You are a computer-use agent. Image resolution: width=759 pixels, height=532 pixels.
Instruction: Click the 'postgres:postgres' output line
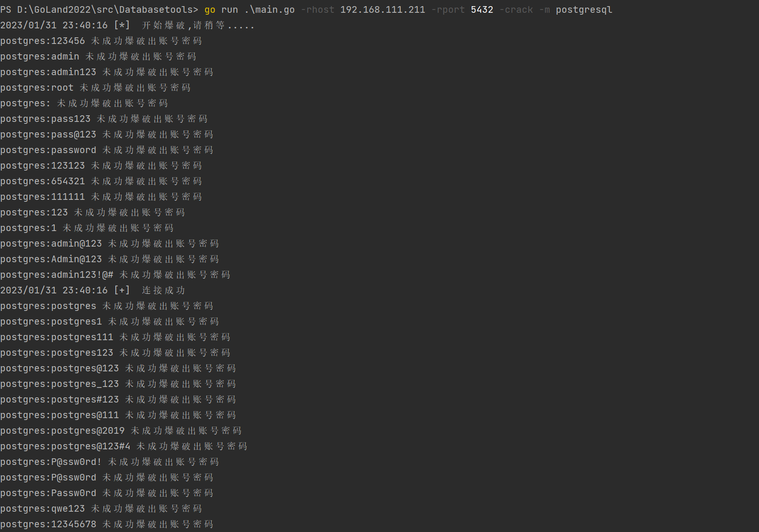[x=107, y=306]
